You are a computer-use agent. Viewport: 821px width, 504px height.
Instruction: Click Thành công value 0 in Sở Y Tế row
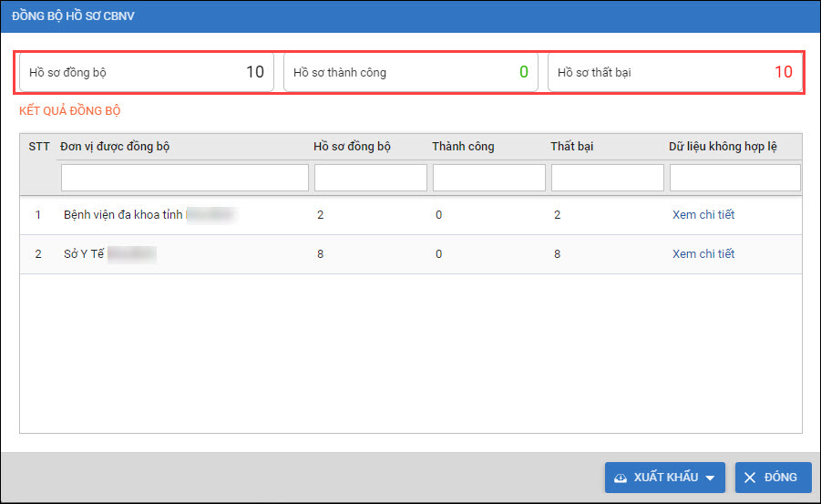tap(439, 254)
